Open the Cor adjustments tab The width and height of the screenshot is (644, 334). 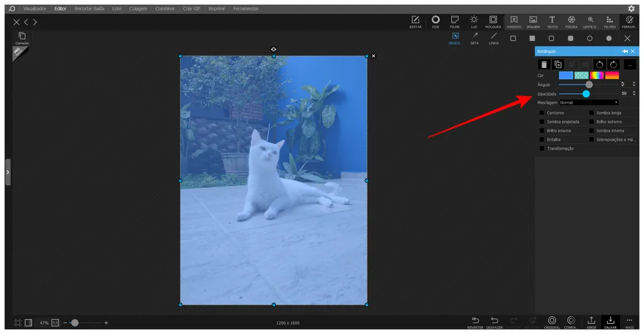[435, 22]
